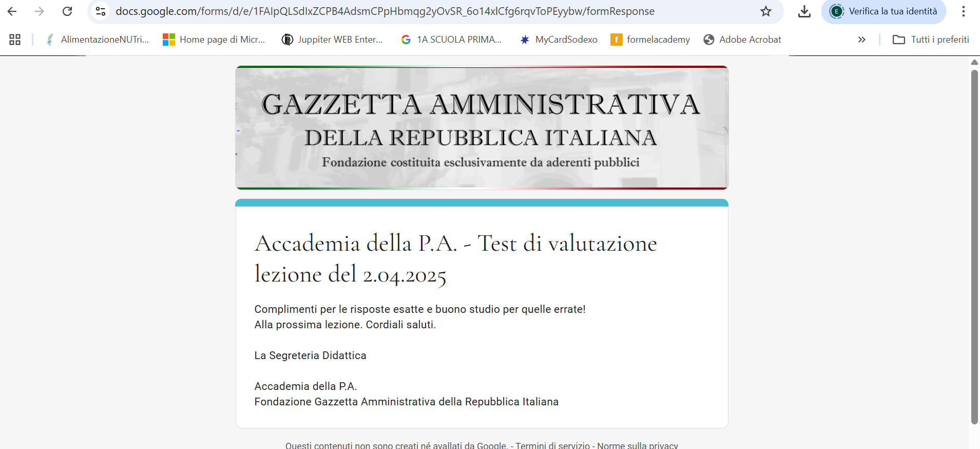This screenshot has width=980, height=449.
Task: Open the formelacademy bookmark
Action: coord(650,40)
